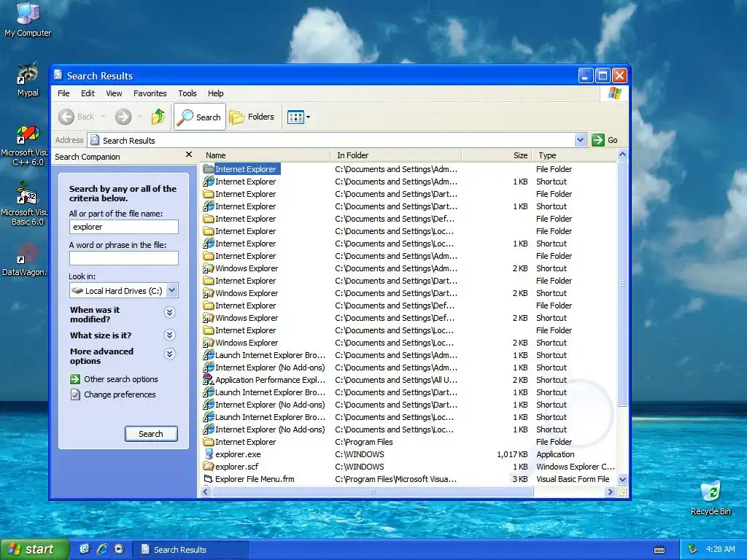Open the File menu
Image resolution: width=747 pixels, height=560 pixels.
(63, 93)
